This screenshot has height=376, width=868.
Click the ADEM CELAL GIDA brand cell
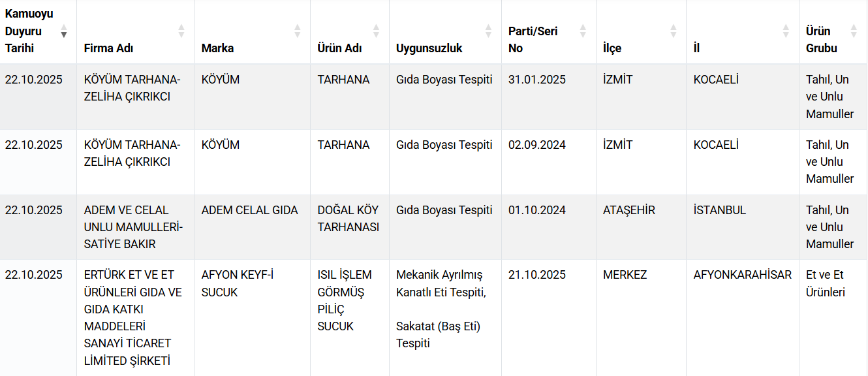pos(249,210)
